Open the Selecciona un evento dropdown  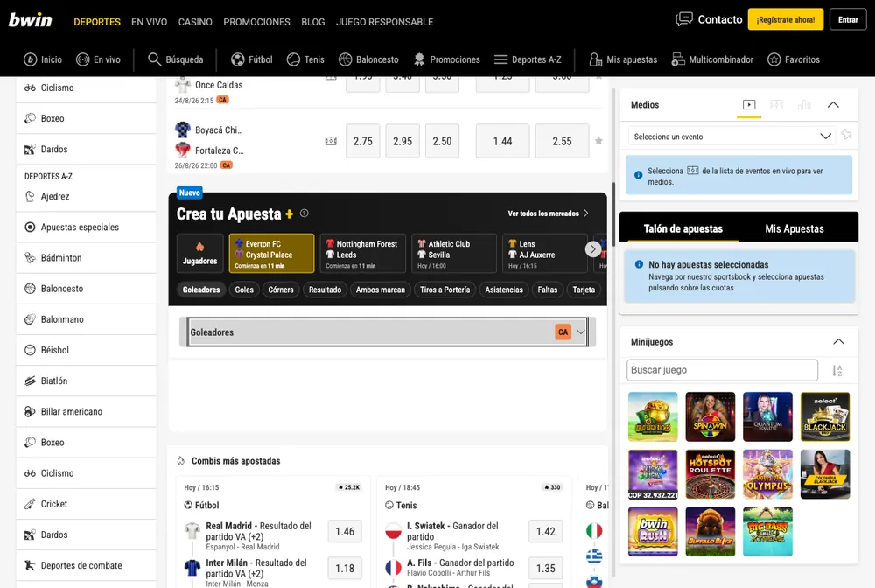(x=731, y=136)
